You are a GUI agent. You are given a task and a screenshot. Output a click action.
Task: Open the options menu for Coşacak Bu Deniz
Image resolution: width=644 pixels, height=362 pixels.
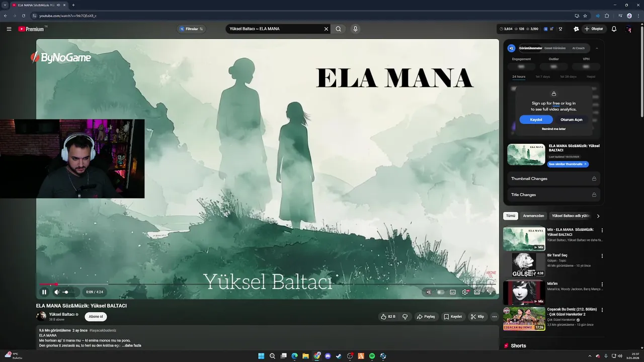click(602, 310)
